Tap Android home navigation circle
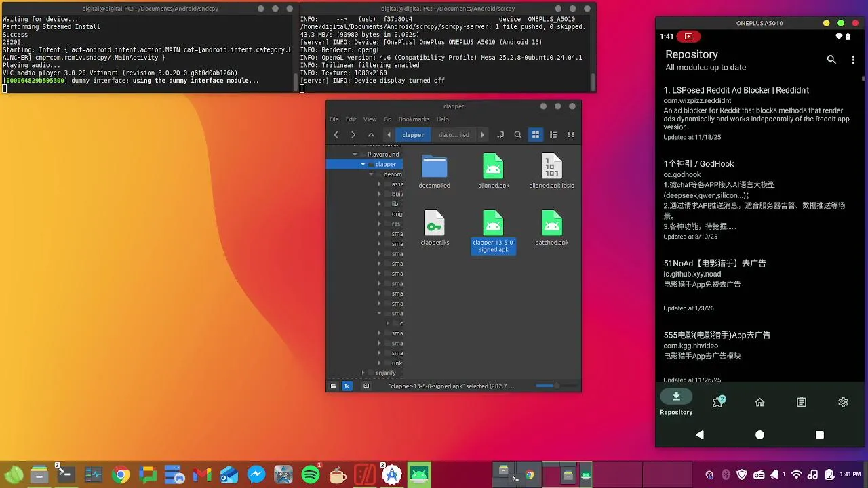Screen dimensions: 868x488 [x=759, y=435]
